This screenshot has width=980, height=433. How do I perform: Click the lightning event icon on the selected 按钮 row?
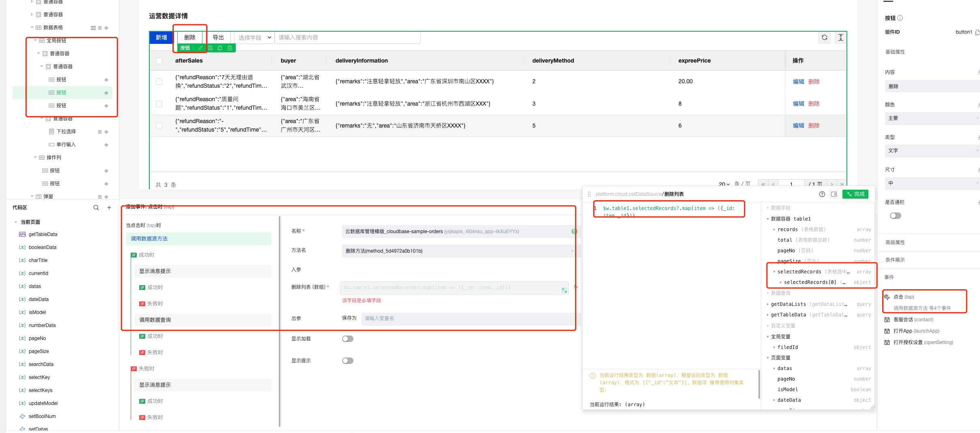(x=106, y=93)
